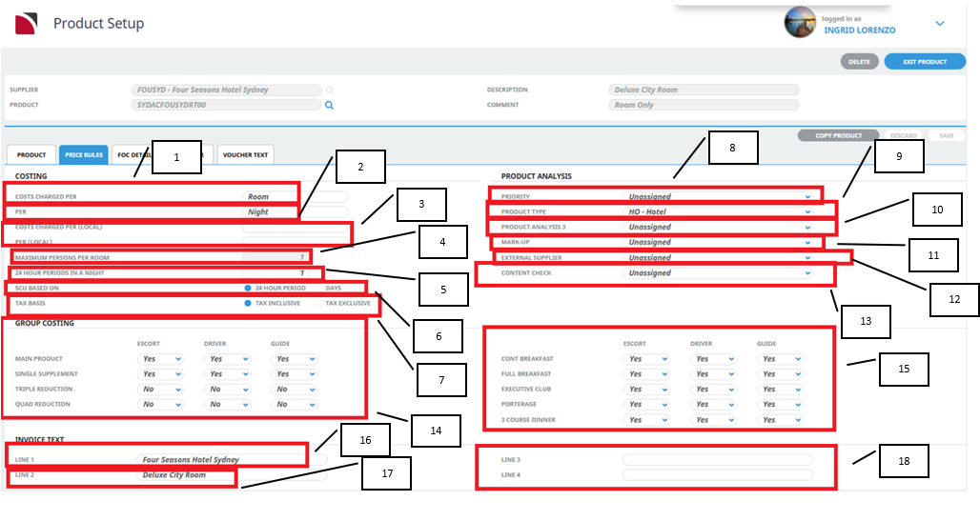
Task: Switch to the Product tab
Action: (x=31, y=155)
